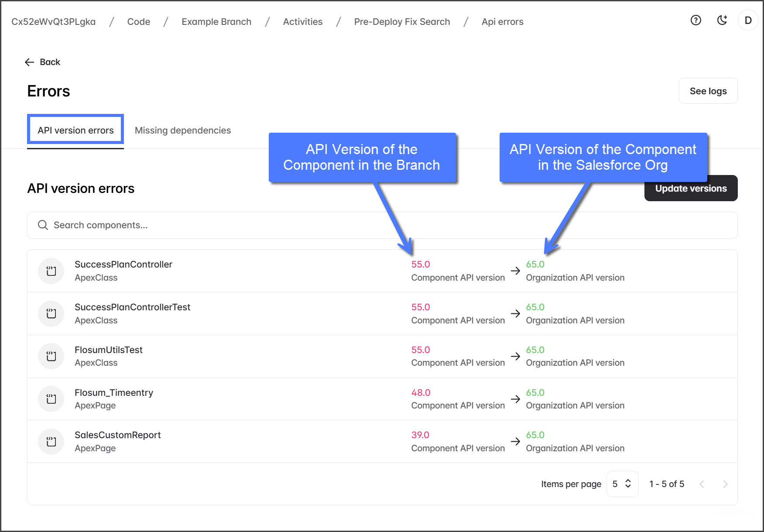This screenshot has width=764, height=532.
Task: Toggle dark mode moon icon
Action: pyautogui.click(x=722, y=20)
